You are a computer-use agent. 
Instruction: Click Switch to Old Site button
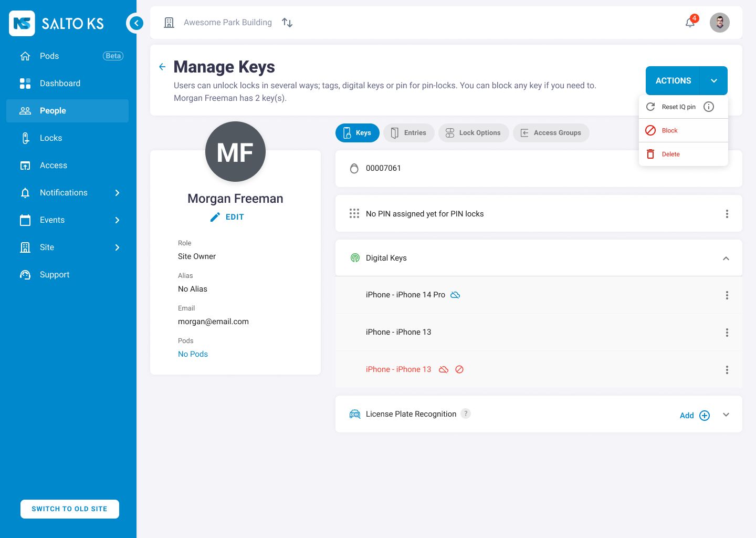tap(70, 509)
